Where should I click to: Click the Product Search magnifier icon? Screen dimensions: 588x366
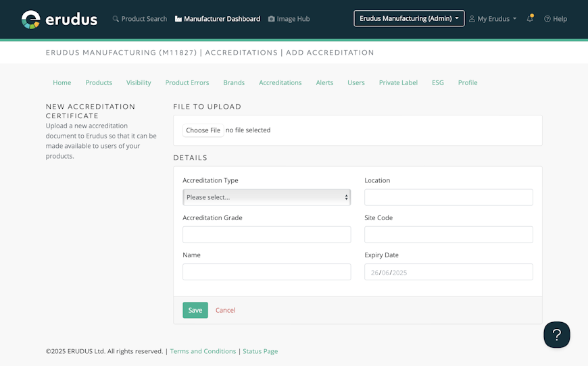click(x=116, y=19)
